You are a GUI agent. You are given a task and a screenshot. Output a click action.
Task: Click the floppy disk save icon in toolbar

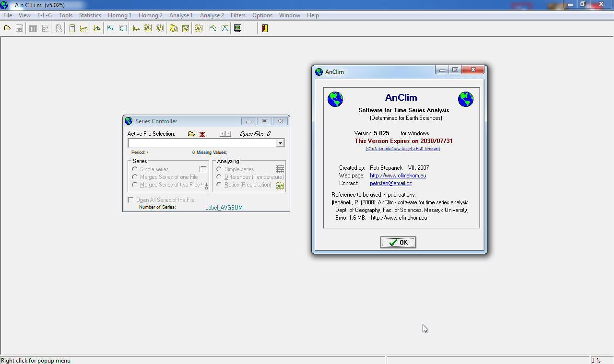click(20, 28)
